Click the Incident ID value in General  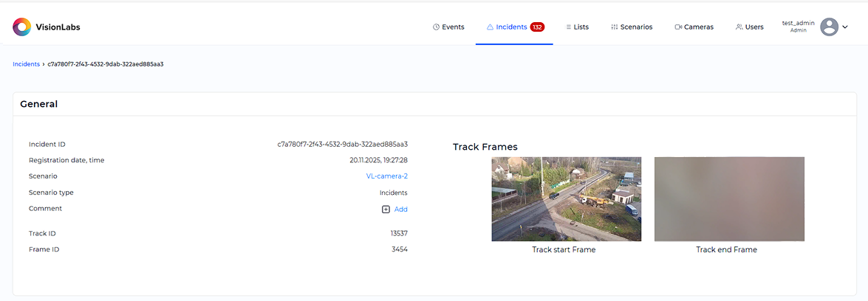point(342,145)
